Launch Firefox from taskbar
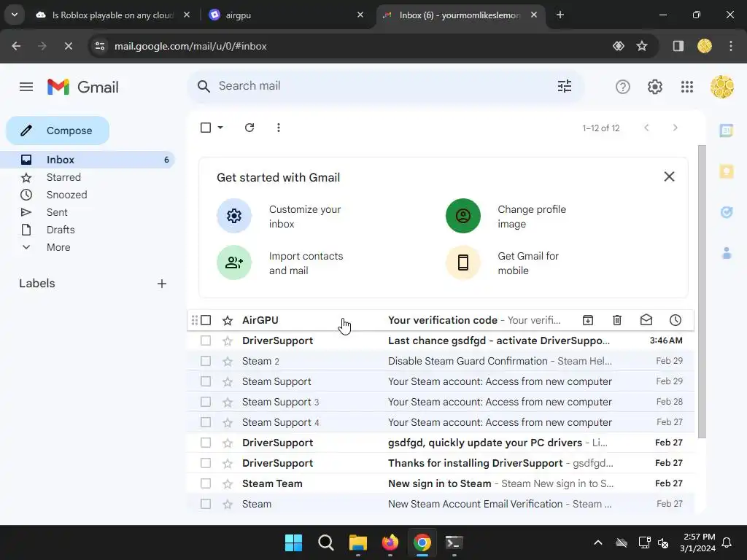Viewport: 747px width, 560px height. tap(390, 542)
